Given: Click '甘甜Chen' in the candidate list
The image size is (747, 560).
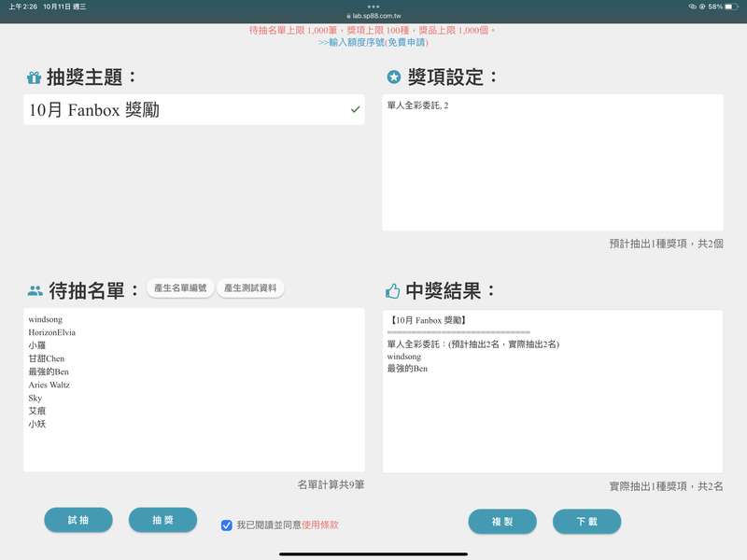Looking at the screenshot, I should (x=46, y=358).
